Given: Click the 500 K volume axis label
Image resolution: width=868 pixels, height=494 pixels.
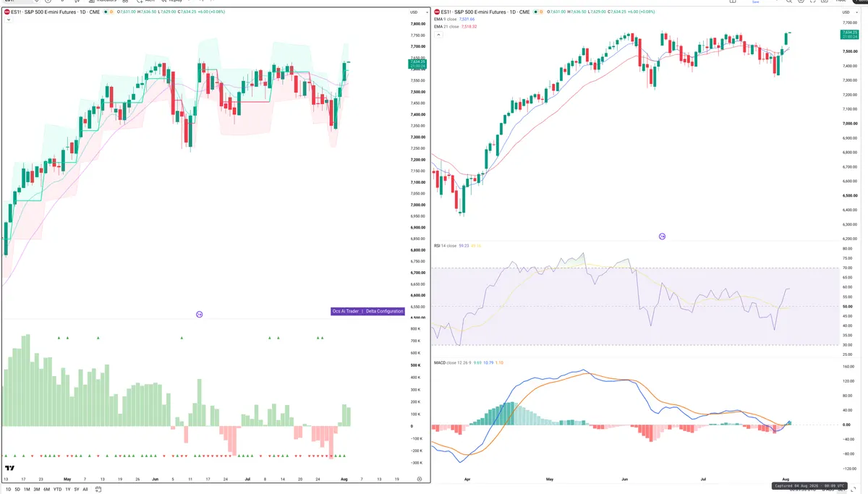Looking at the screenshot, I should click(x=414, y=365).
